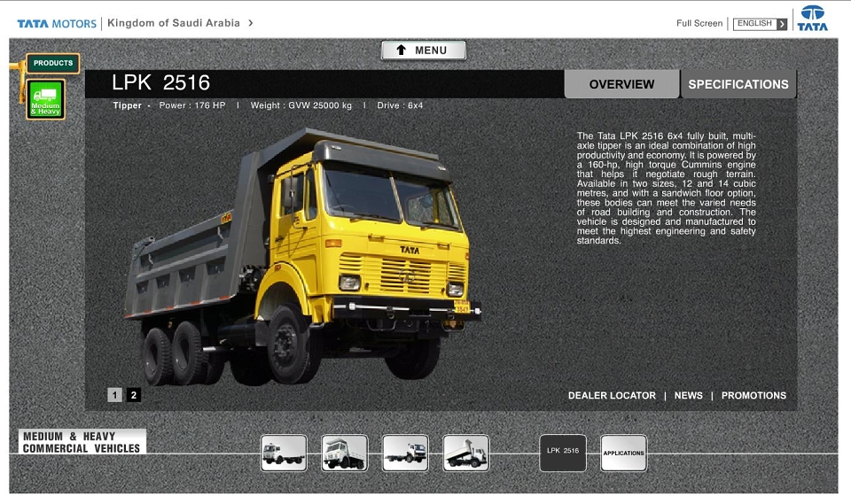Go to the PROMOTIONS link
This screenshot has width=851, height=504.
753,396
